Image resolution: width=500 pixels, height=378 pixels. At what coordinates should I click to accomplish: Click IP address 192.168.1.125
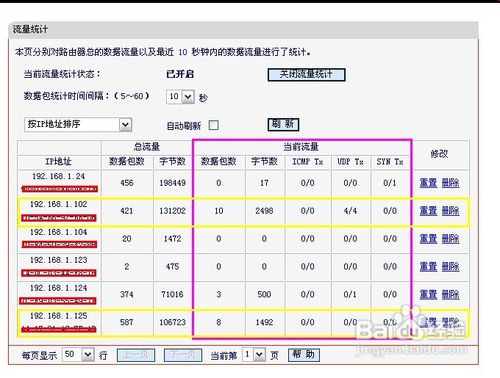click(58, 316)
